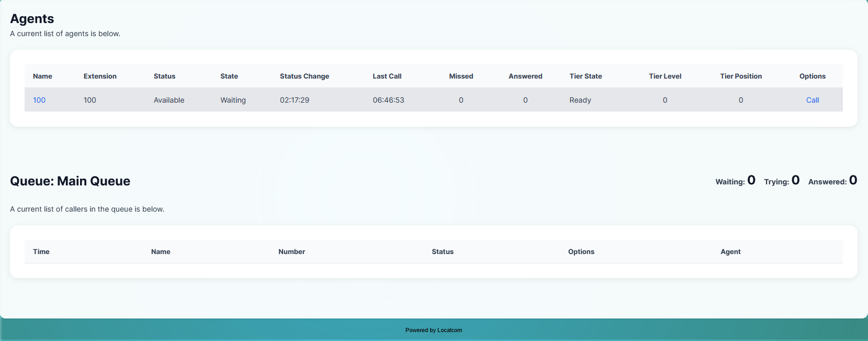868x341 pixels.
Task: Click the Queue: Main Queue heading
Action: (70, 181)
